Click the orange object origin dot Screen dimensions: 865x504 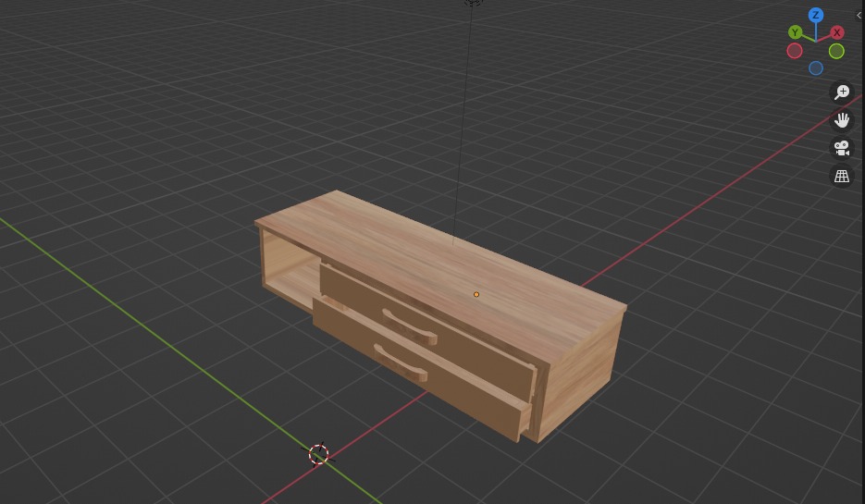click(476, 294)
